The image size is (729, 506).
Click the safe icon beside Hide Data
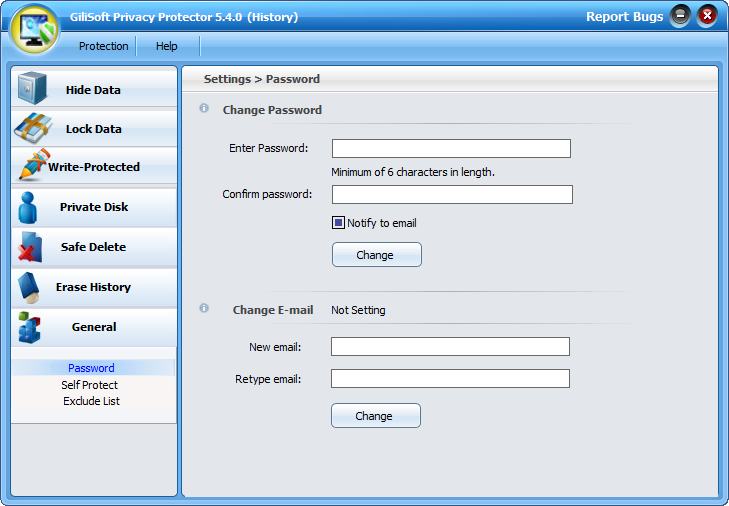(x=32, y=87)
